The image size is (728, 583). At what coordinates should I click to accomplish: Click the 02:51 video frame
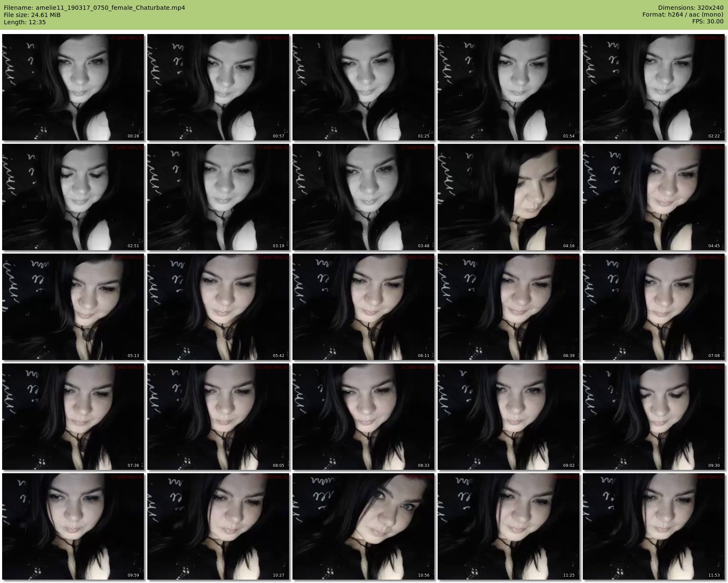tap(73, 197)
